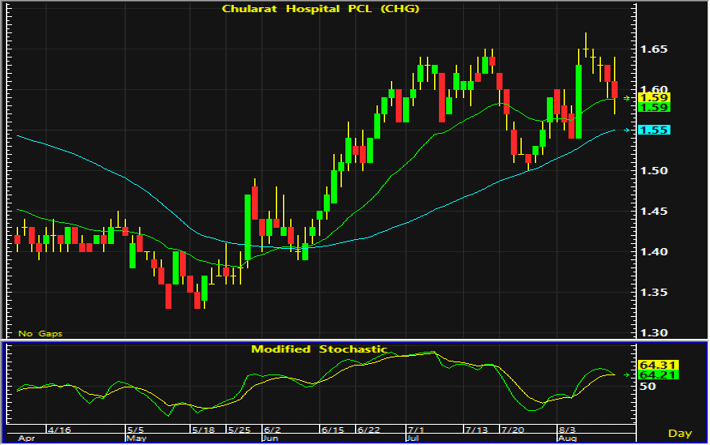Click the Apr month label
Screen dimensions: 710x445
coord(26,438)
